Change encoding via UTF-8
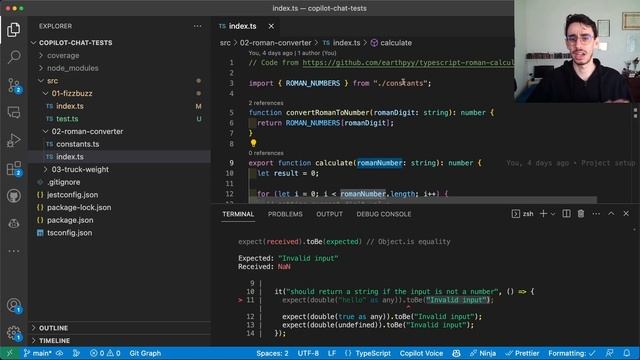Image resolution: width=640 pixels, height=360 pixels. [308, 353]
